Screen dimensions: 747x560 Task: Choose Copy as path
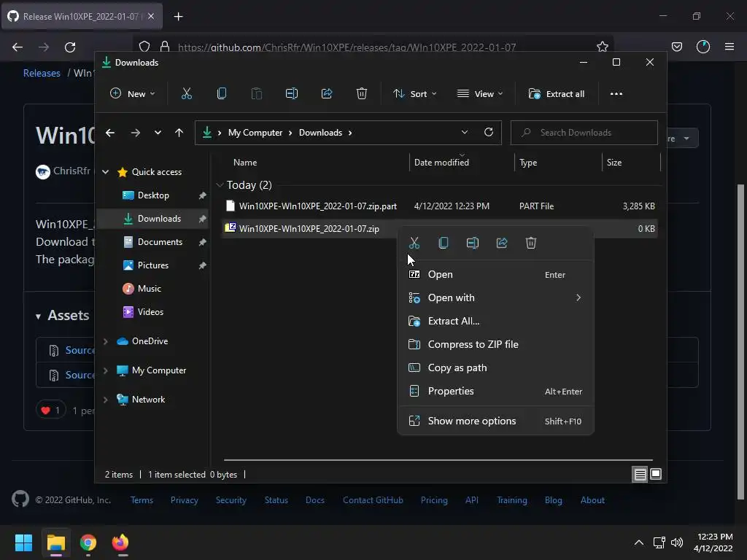495,368
